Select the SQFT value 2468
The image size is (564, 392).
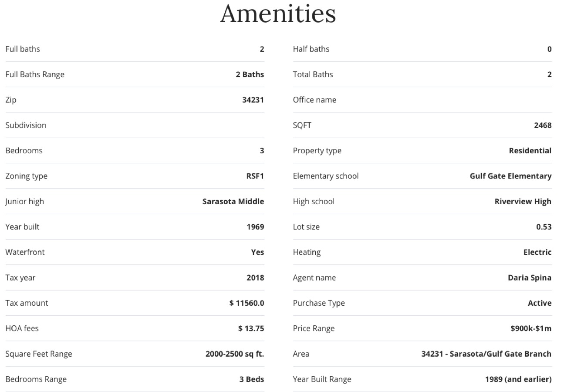[x=542, y=125]
